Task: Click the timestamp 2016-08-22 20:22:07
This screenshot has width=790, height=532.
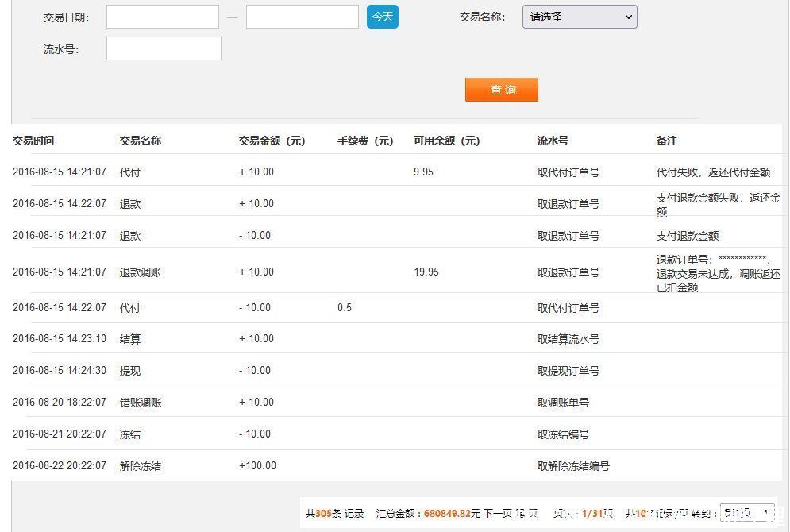Action: 60,465
